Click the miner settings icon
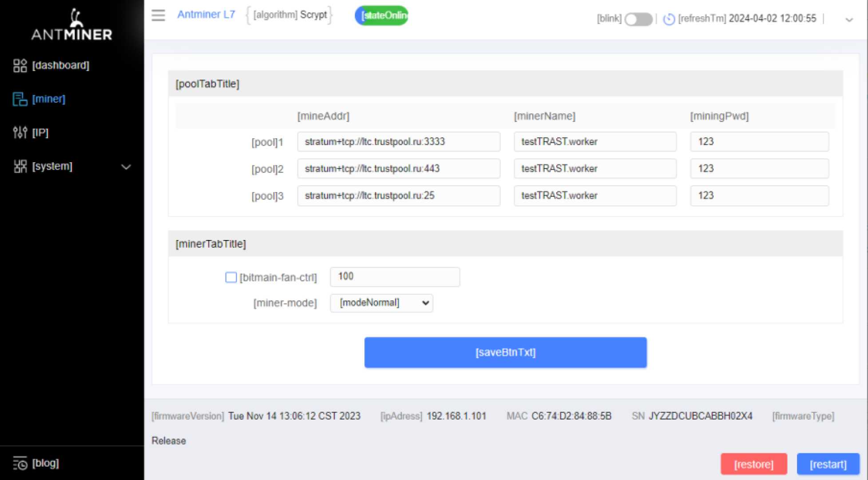Image resolution: width=868 pixels, height=480 pixels. coord(20,99)
